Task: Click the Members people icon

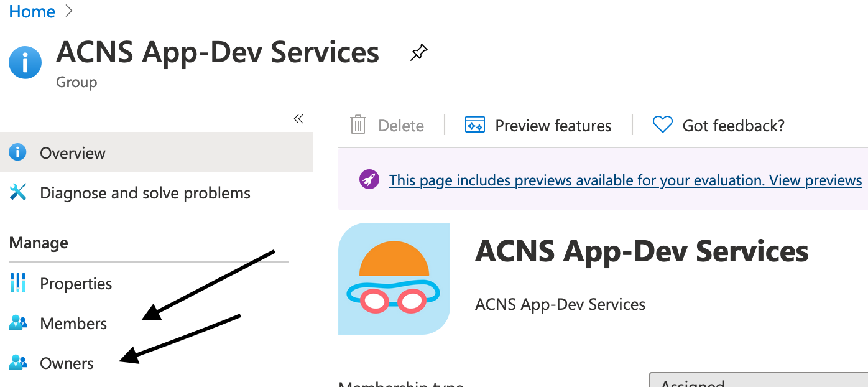Action: tap(18, 323)
